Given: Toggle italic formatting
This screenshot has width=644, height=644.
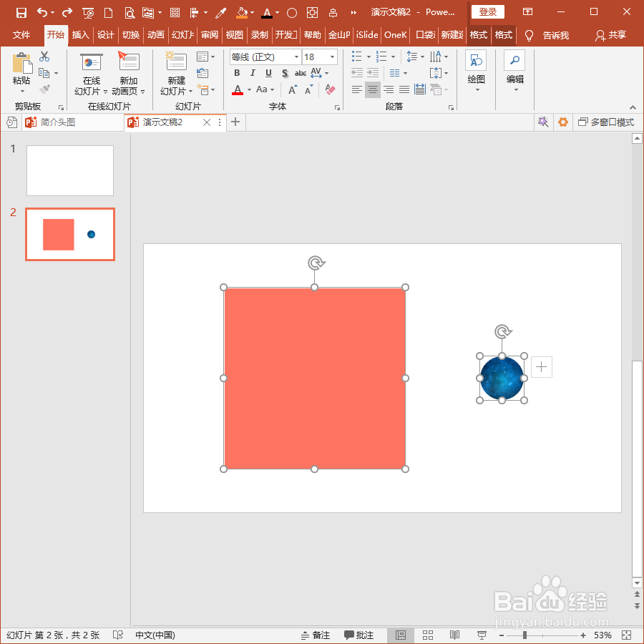Looking at the screenshot, I should point(253,73).
